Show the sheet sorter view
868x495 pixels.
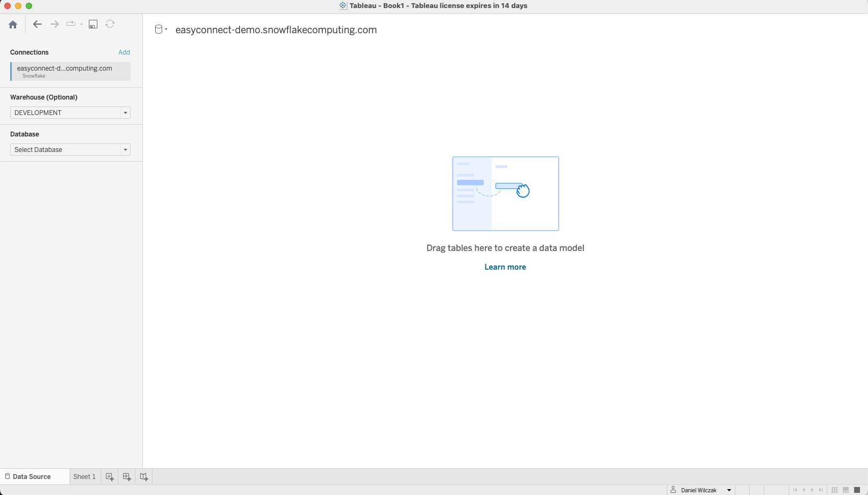[834, 490]
